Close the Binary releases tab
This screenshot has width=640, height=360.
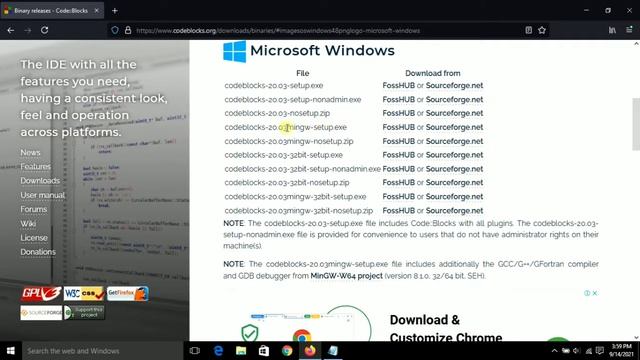pos(97,11)
